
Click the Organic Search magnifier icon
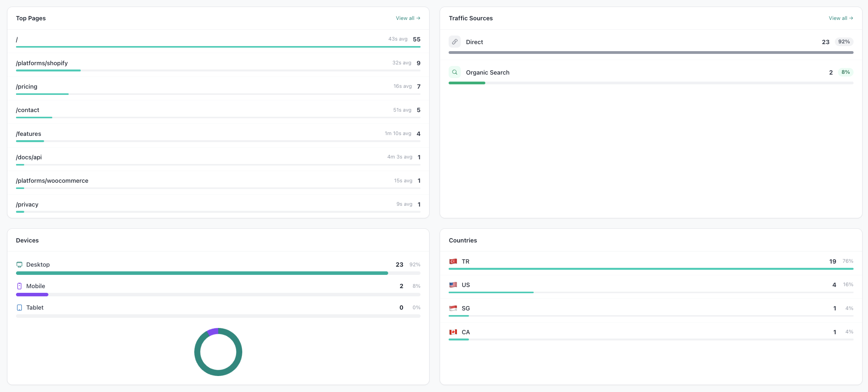[x=454, y=72]
